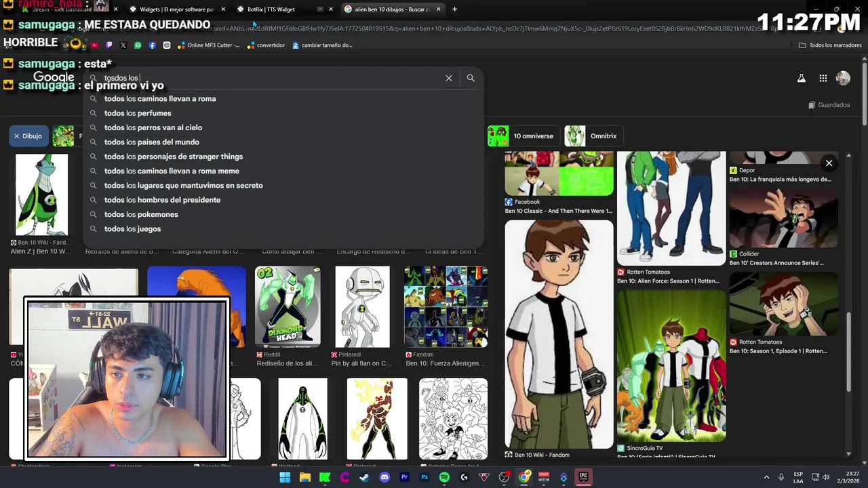The image size is (868, 488).
Task: Open a new browser tab
Action: (454, 9)
